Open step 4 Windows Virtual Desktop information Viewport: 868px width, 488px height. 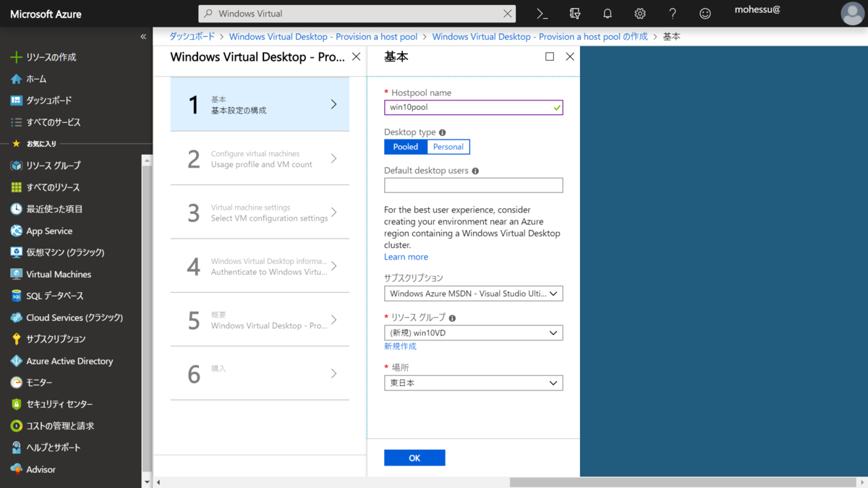point(260,266)
